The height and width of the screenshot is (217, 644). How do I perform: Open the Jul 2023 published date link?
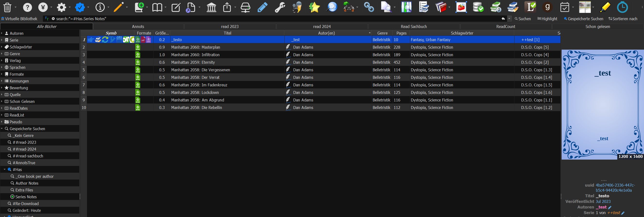coord(603,201)
